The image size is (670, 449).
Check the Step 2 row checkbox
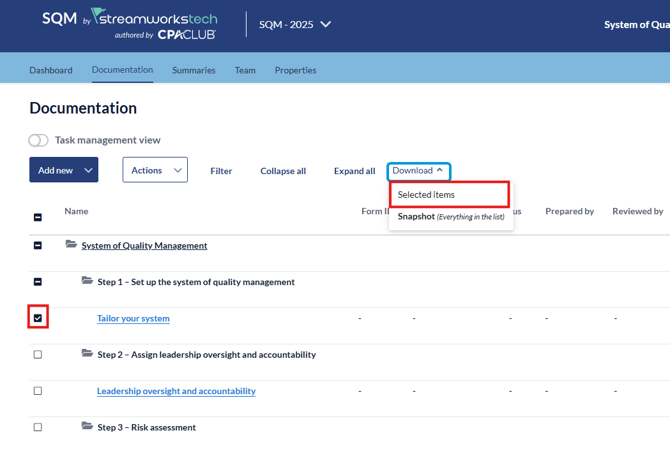coord(38,355)
